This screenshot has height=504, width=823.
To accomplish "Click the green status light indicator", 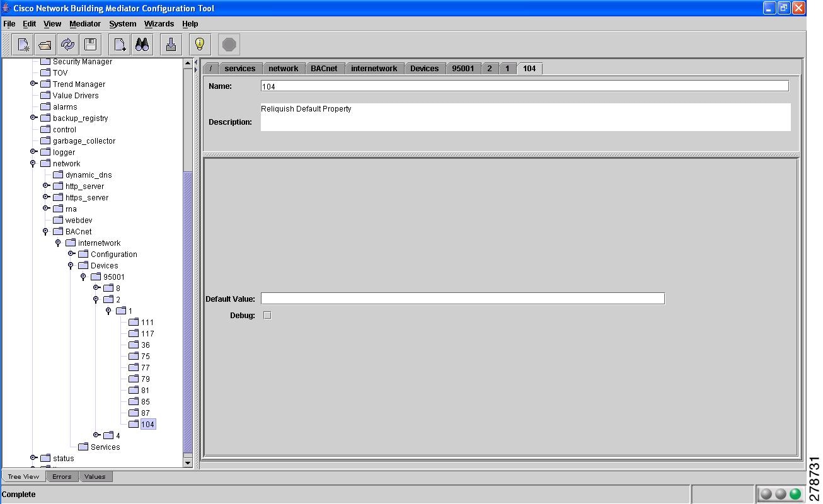I will point(795,494).
